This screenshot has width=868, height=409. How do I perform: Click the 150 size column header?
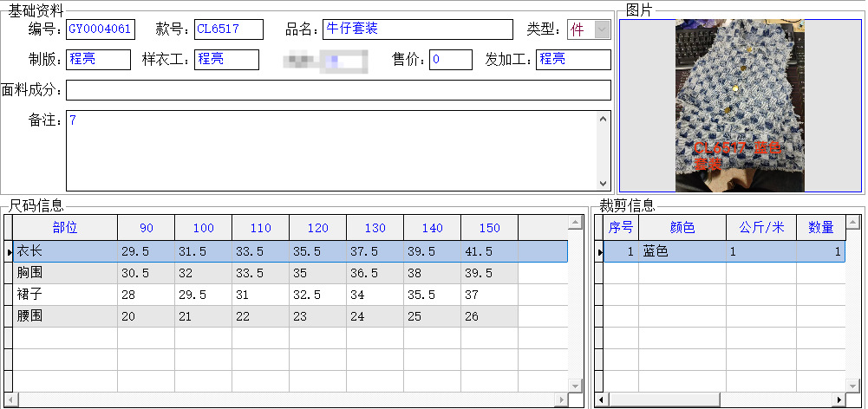tap(489, 228)
